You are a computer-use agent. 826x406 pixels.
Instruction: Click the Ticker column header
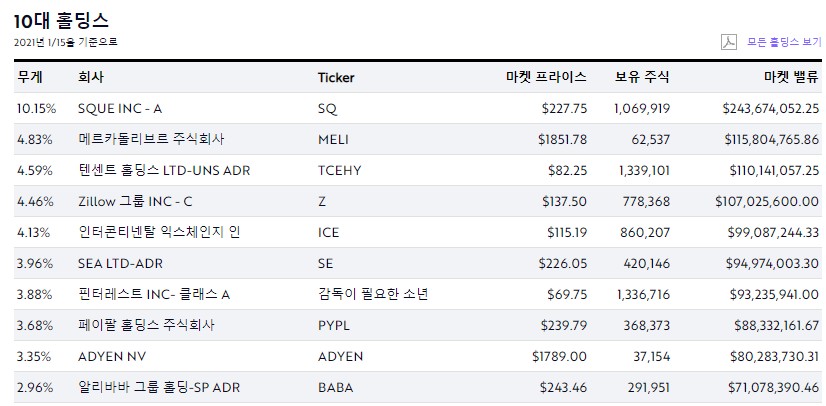click(336, 77)
